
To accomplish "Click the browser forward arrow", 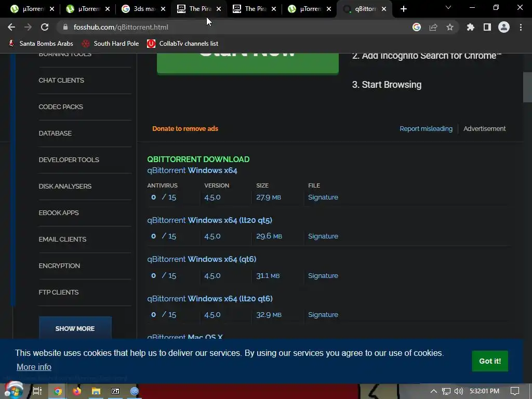I will pos(28,27).
